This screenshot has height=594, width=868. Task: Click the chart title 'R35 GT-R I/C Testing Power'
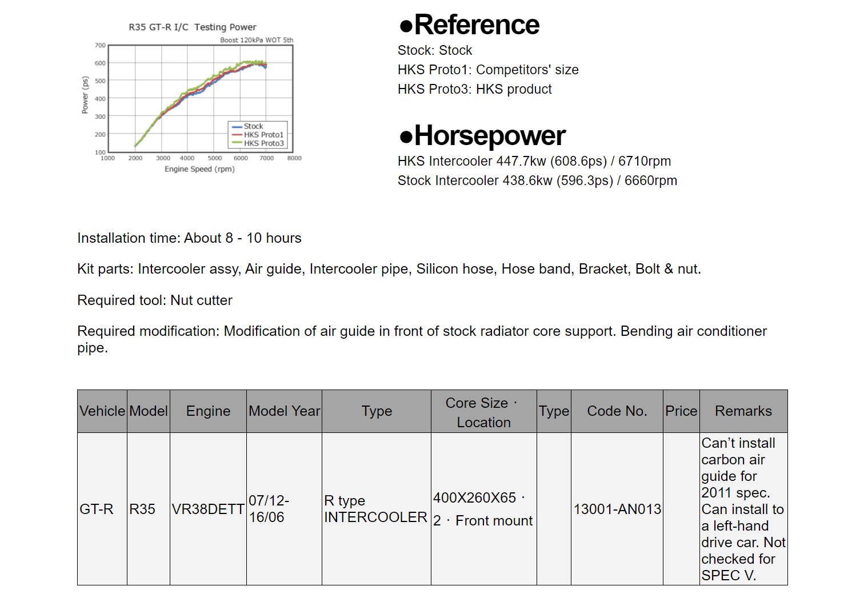pos(193,27)
